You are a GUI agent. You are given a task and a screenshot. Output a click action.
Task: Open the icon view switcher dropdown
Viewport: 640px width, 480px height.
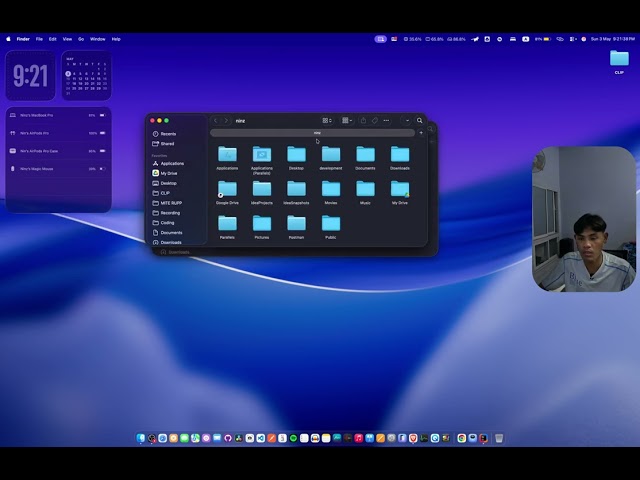327,120
